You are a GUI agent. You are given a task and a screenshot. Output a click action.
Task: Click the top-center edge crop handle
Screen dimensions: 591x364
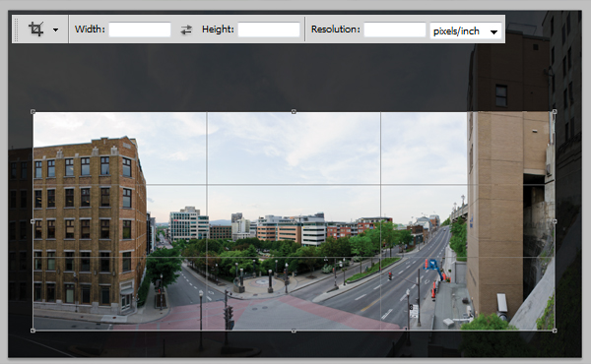(x=294, y=112)
